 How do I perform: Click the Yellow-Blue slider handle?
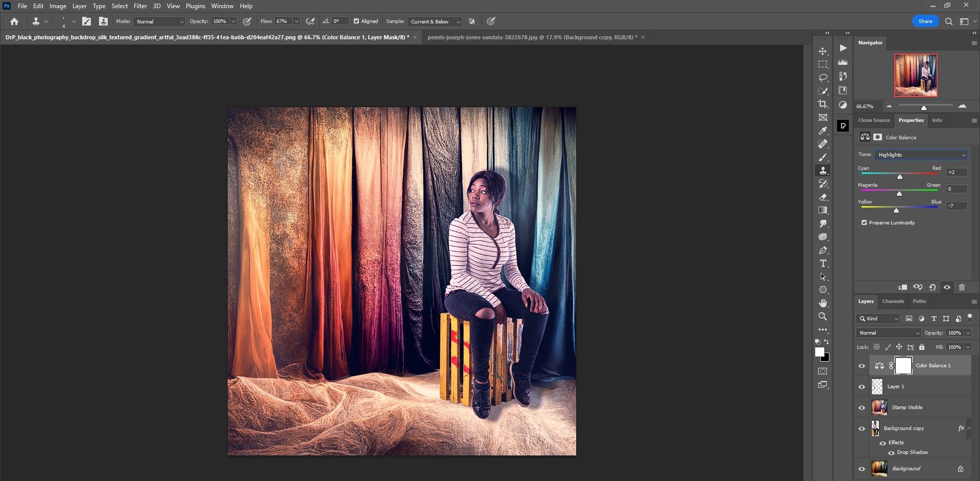point(896,210)
